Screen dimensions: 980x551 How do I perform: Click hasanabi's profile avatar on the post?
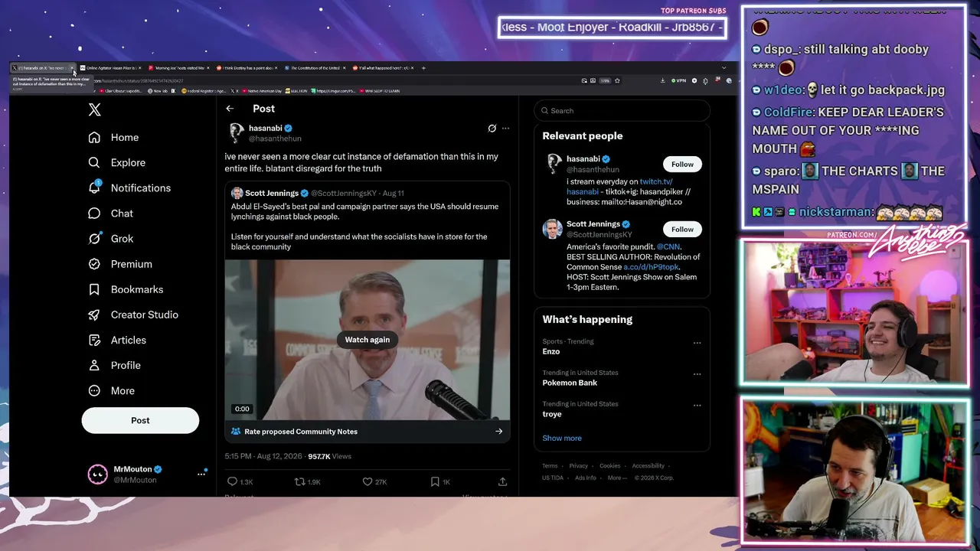click(236, 133)
